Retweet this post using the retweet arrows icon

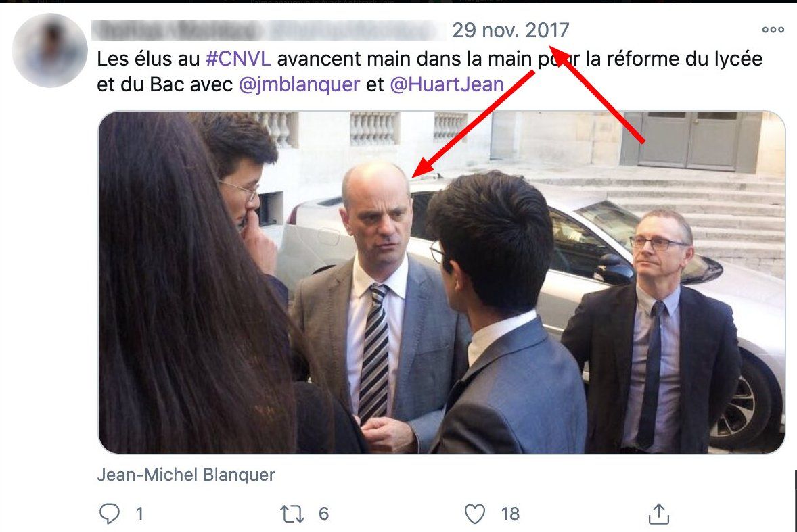[x=292, y=514]
